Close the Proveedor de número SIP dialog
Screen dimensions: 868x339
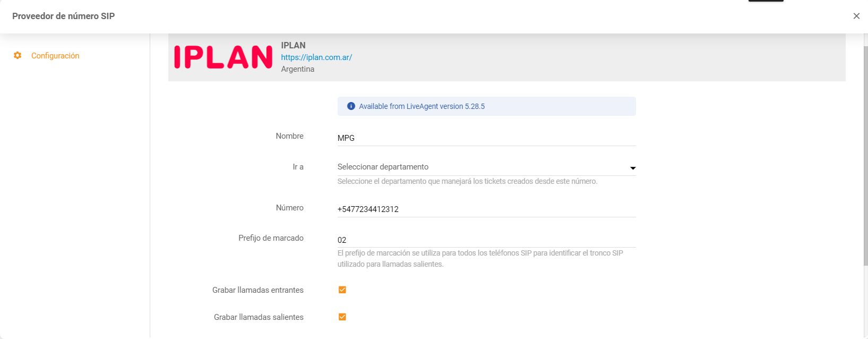coord(856,16)
